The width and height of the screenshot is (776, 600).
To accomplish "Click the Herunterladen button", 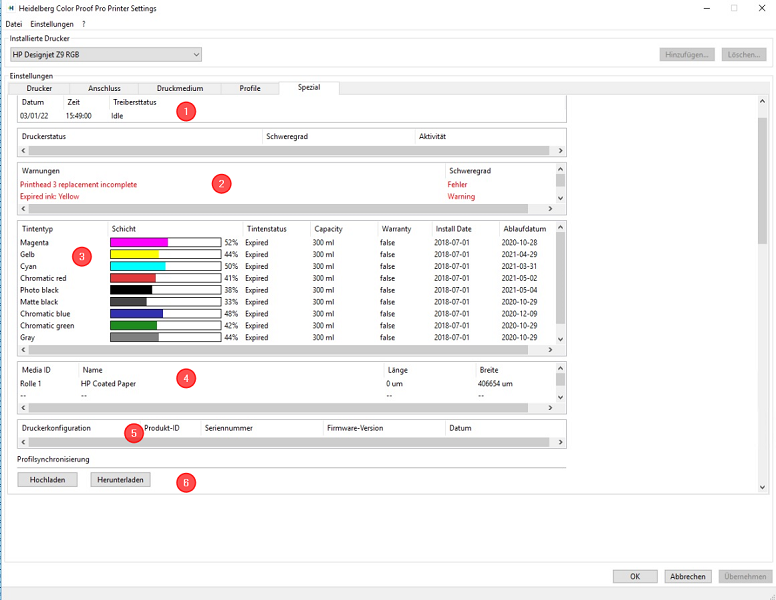I will (x=120, y=480).
